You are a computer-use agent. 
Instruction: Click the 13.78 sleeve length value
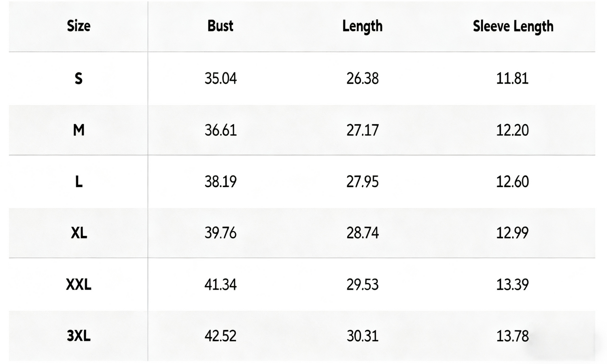click(x=512, y=336)
